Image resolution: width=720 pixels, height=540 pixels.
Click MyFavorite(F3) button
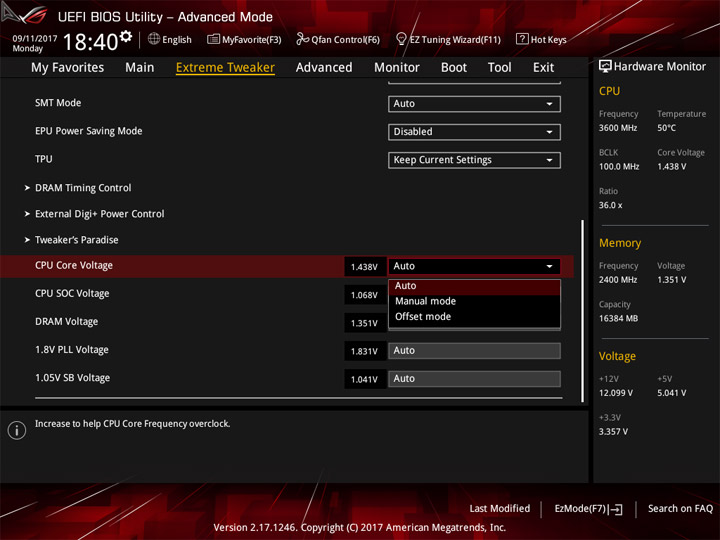(244, 39)
